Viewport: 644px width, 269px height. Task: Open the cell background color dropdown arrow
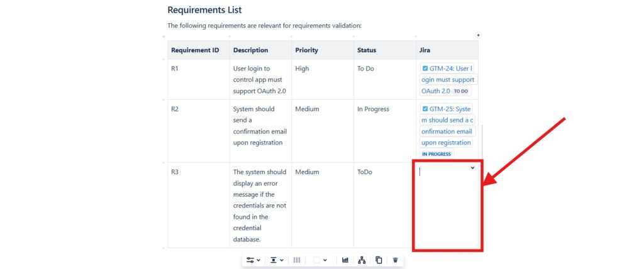[x=325, y=260]
